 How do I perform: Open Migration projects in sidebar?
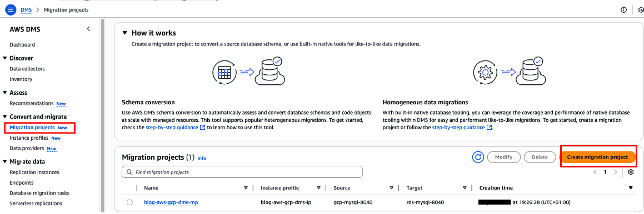(33, 128)
